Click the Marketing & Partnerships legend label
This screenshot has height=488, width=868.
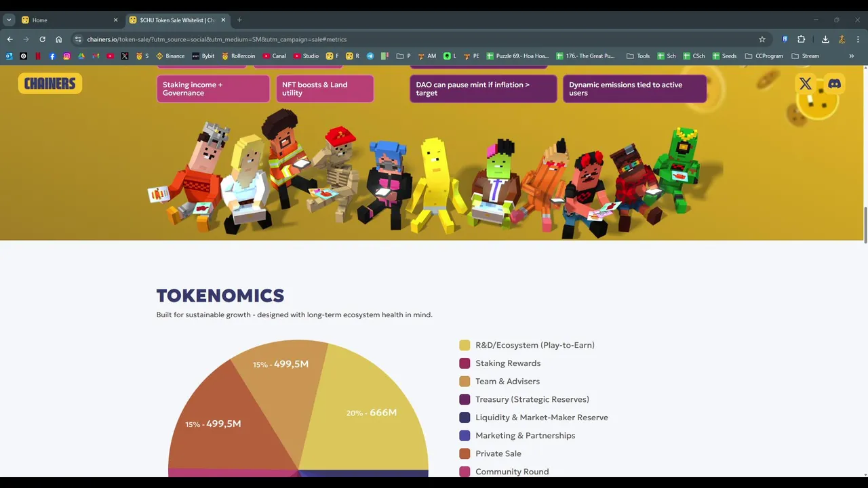tap(526, 436)
